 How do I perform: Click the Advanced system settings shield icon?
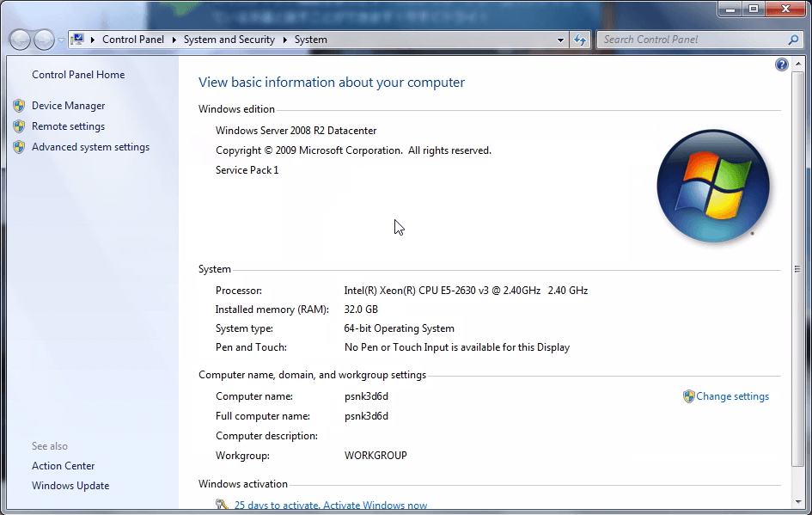19,147
